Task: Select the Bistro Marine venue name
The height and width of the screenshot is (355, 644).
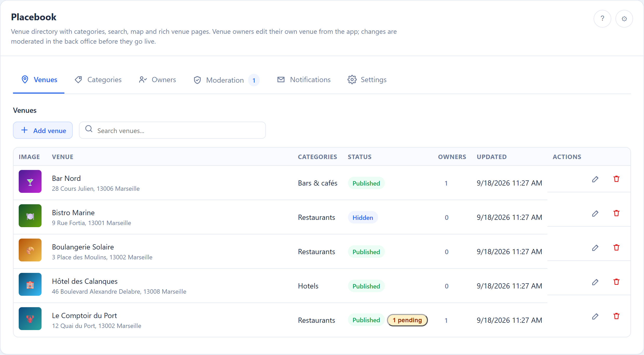Action: click(x=73, y=213)
